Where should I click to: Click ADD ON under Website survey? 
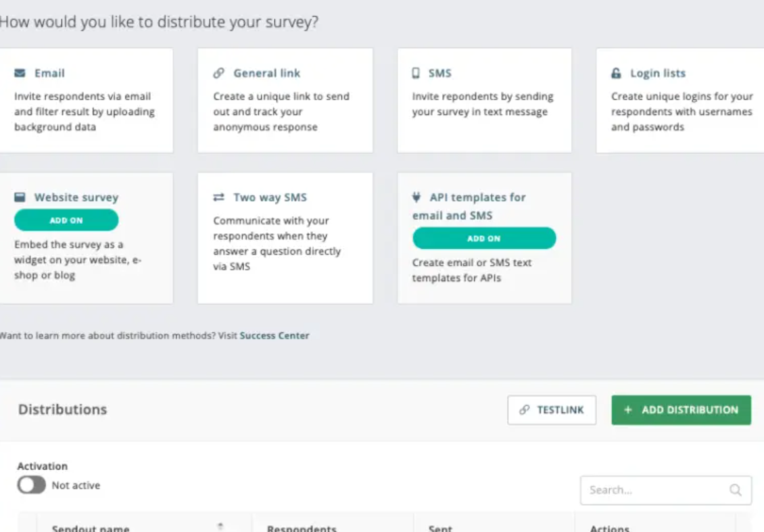tap(66, 220)
